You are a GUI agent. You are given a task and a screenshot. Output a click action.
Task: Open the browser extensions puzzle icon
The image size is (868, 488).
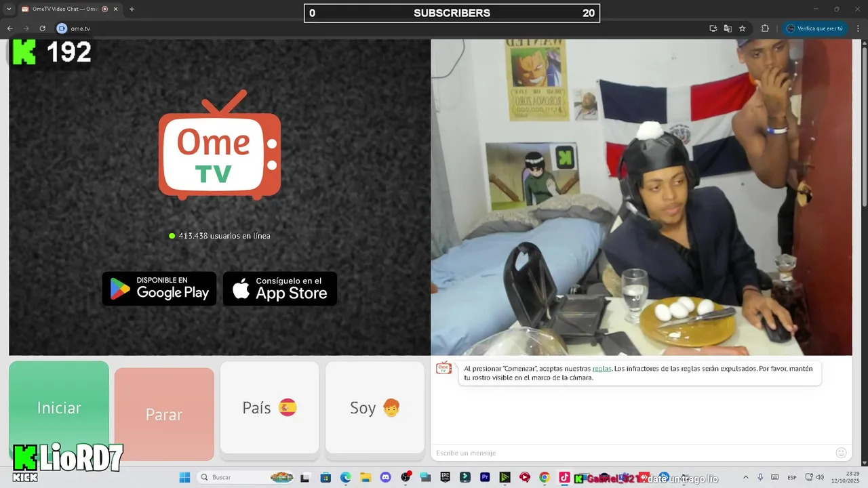pos(765,28)
